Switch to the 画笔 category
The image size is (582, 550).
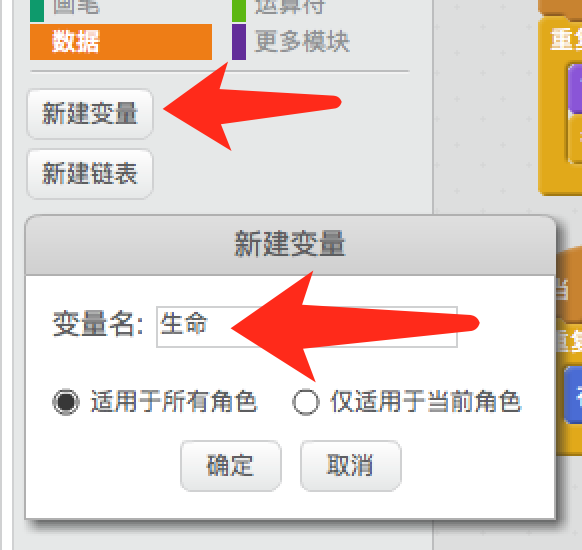[x=76, y=6]
